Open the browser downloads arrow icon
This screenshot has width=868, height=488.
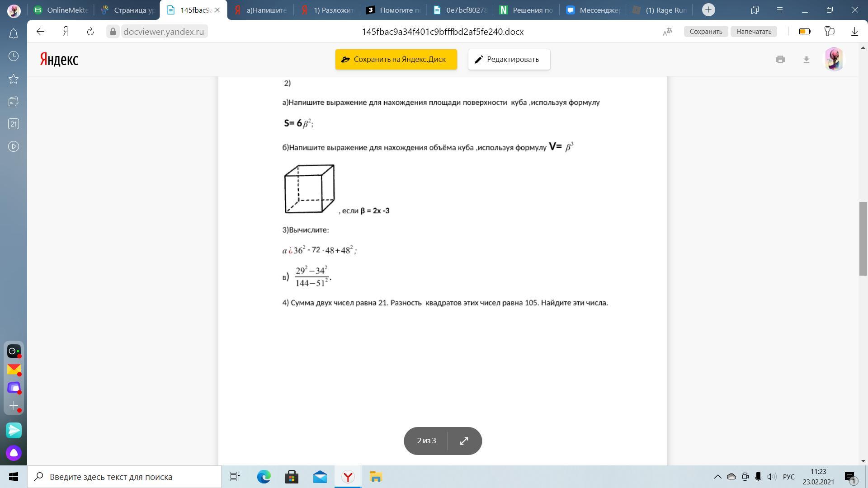pyautogui.click(x=854, y=32)
